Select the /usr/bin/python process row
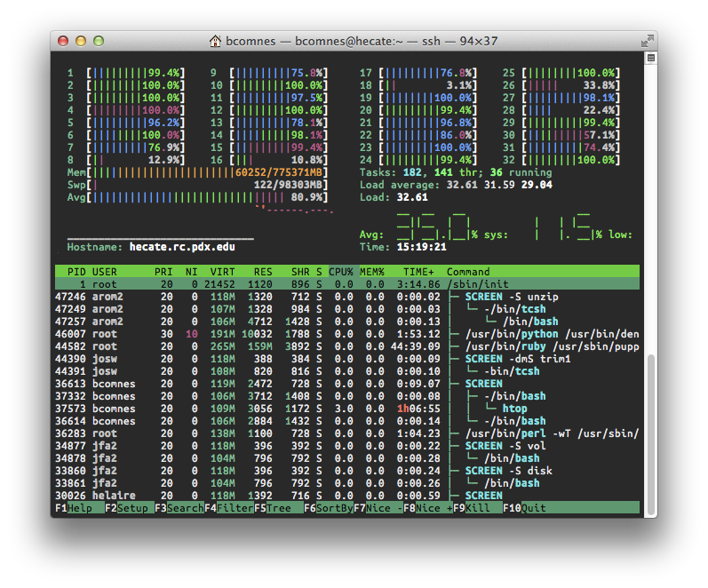This screenshot has width=708, height=588. point(347,334)
